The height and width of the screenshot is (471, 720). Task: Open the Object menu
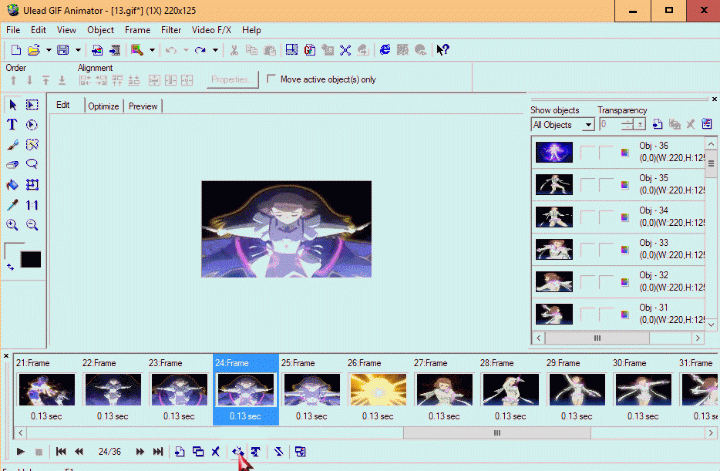tap(101, 30)
